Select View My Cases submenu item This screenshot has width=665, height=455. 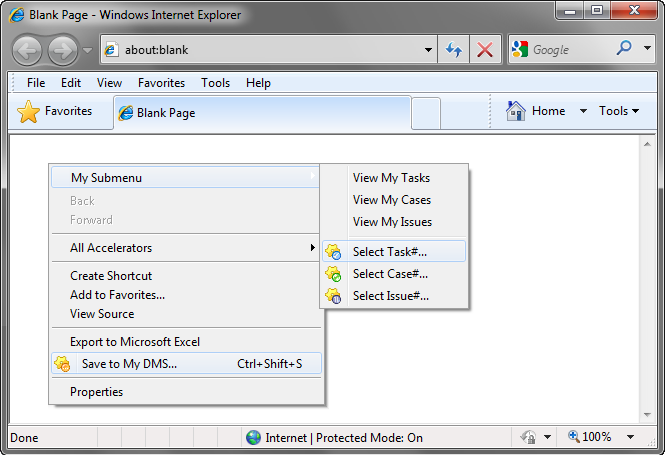[394, 200]
